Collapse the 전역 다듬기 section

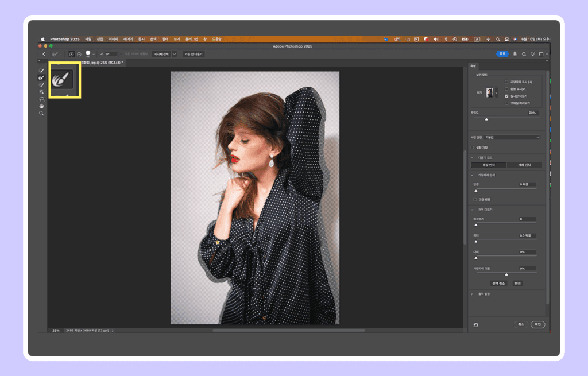coord(472,210)
